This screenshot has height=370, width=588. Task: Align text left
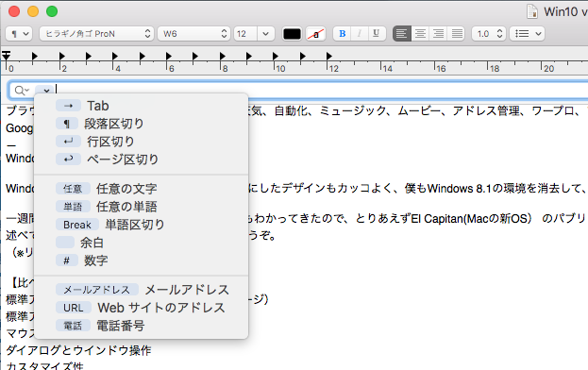tap(402, 34)
